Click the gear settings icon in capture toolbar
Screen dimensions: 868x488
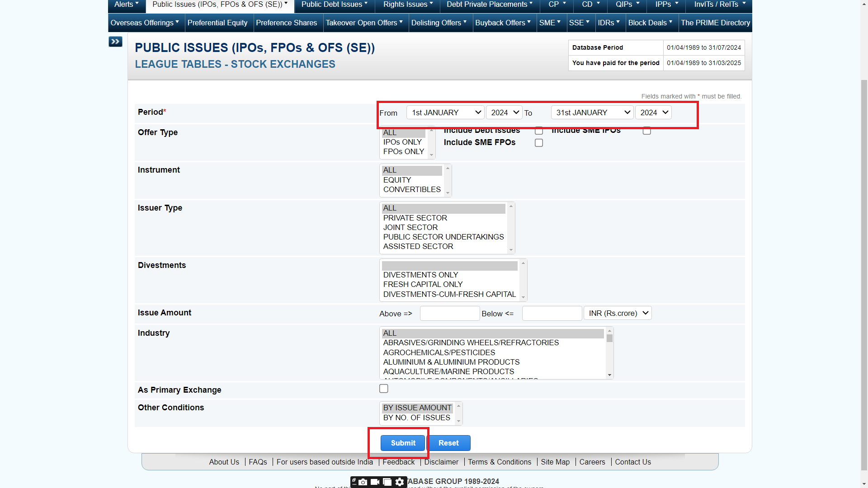400,482
